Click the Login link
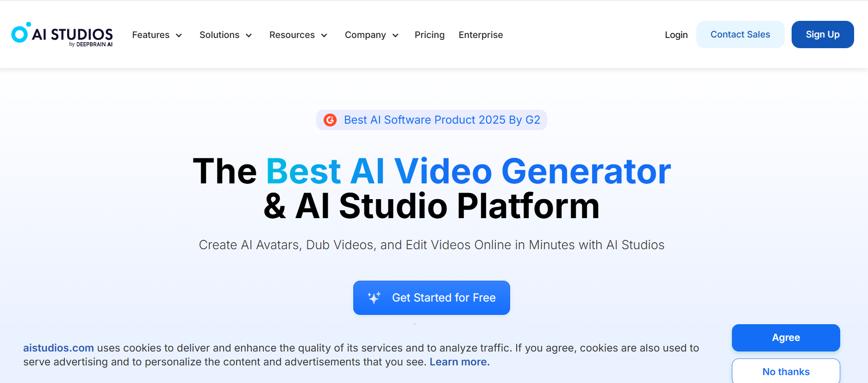 676,35
